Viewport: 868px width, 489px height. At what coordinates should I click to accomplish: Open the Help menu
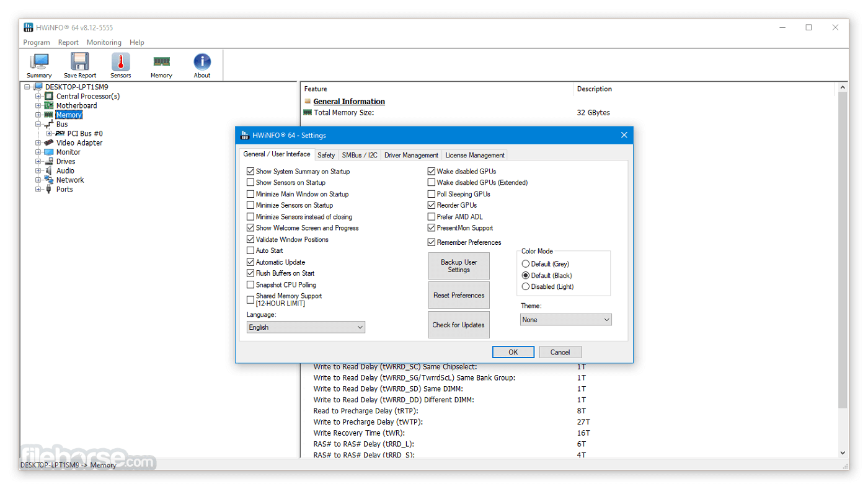(x=137, y=42)
